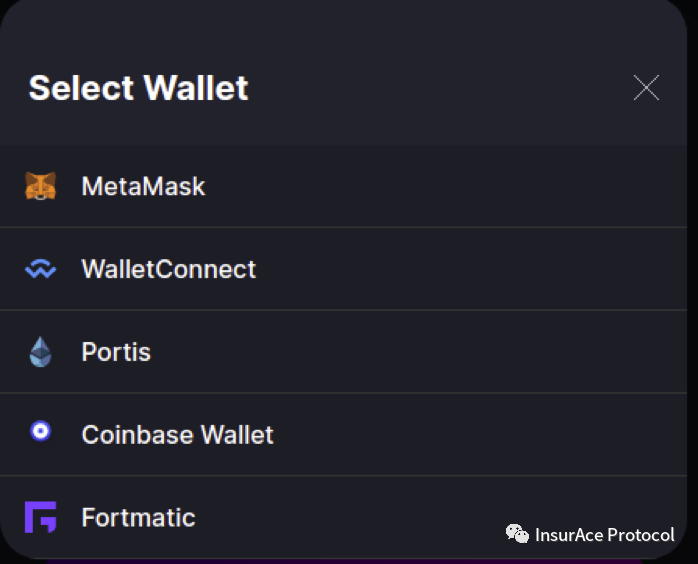Click the Portis droplet icon

pos(41,352)
